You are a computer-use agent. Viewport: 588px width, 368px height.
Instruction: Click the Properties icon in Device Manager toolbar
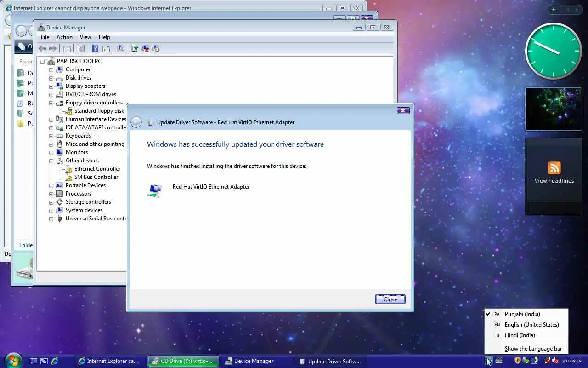click(x=81, y=48)
